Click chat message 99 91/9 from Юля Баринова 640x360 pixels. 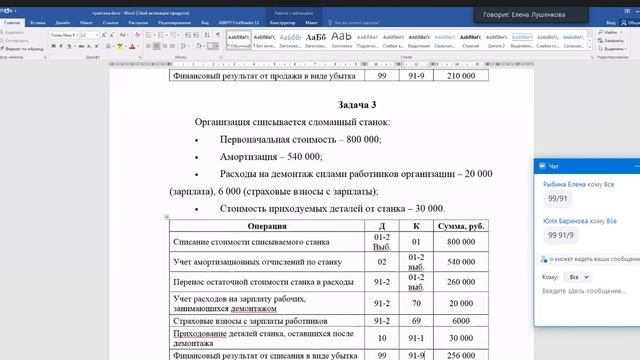tap(561, 235)
